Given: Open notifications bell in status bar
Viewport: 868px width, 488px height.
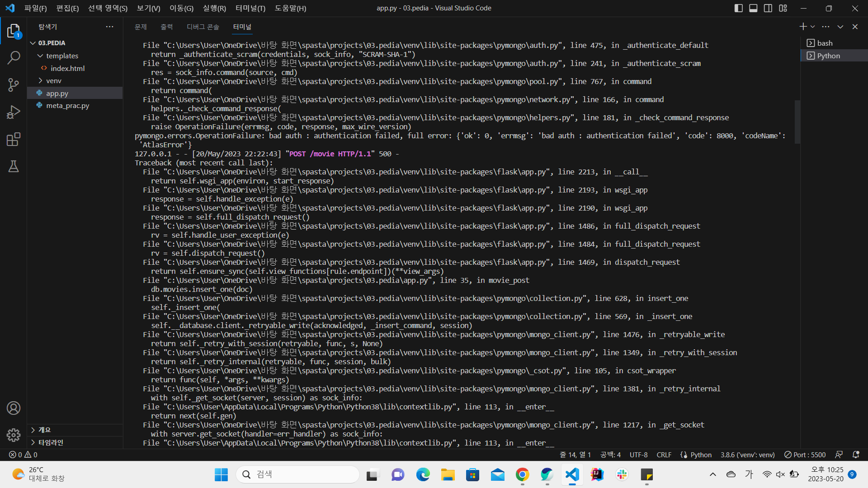Looking at the screenshot, I should click(x=856, y=455).
